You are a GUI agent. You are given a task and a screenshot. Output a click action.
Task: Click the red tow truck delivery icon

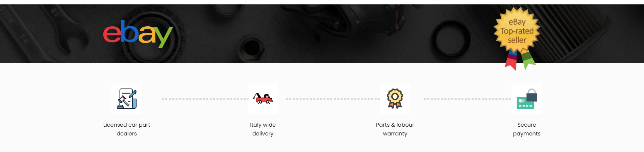[x=263, y=99]
